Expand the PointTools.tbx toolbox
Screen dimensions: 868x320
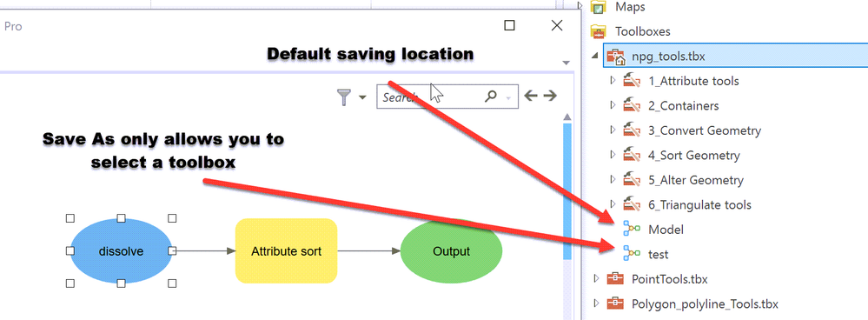tap(596, 278)
